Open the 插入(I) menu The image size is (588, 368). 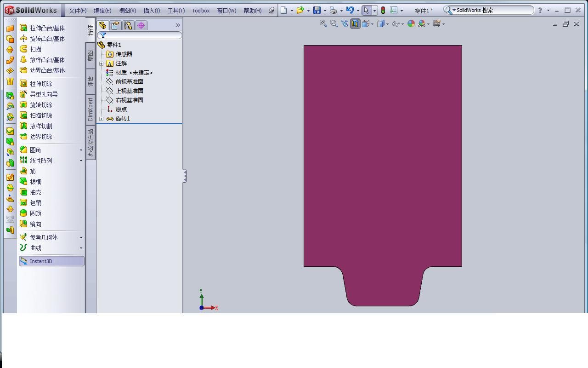(x=152, y=10)
